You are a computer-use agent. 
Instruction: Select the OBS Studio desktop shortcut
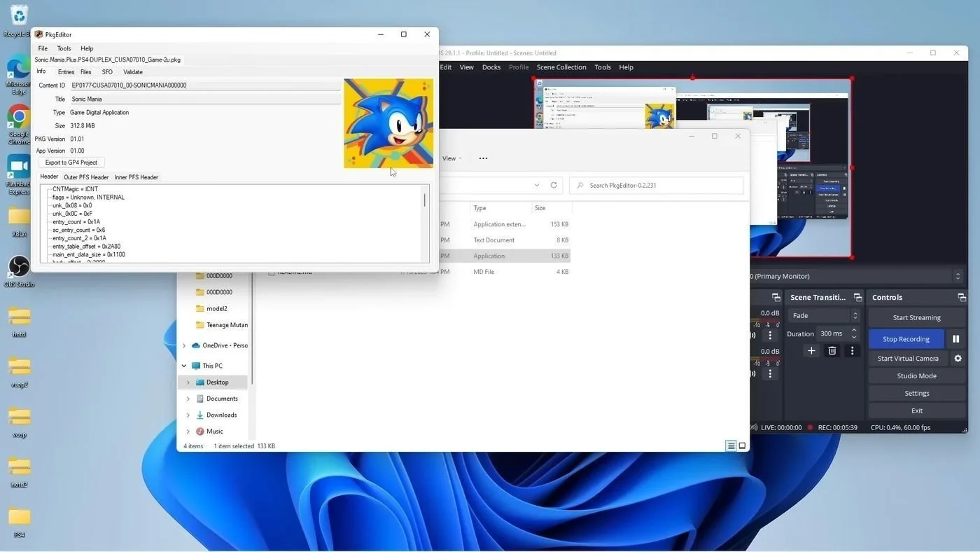point(19,271)
